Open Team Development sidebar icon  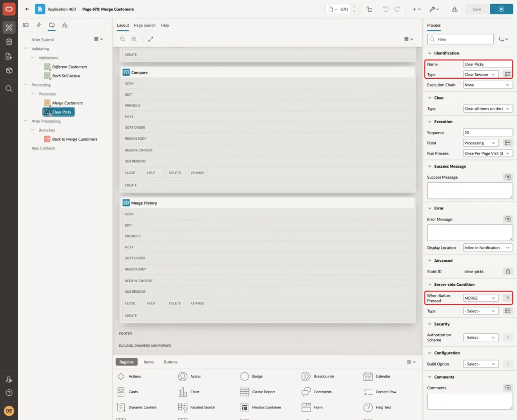click(9, 57)
